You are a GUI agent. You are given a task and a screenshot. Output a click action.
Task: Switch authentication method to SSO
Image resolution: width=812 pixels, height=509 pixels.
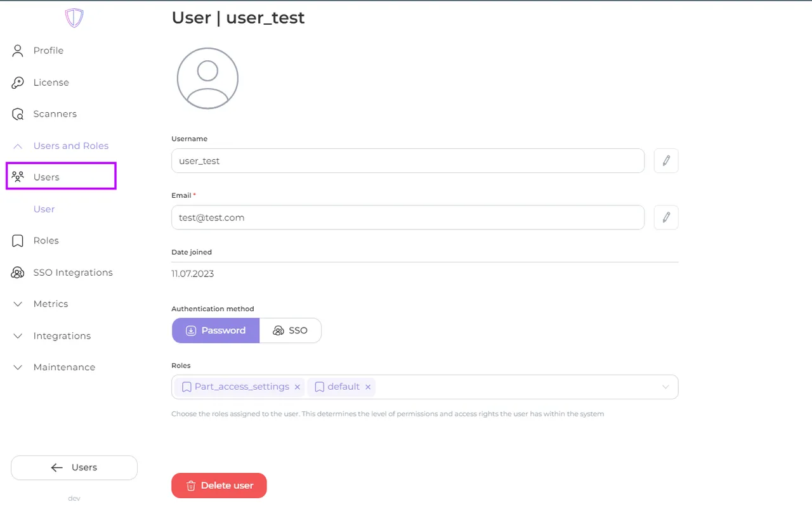pyautogui.click(x=291, y=330)
